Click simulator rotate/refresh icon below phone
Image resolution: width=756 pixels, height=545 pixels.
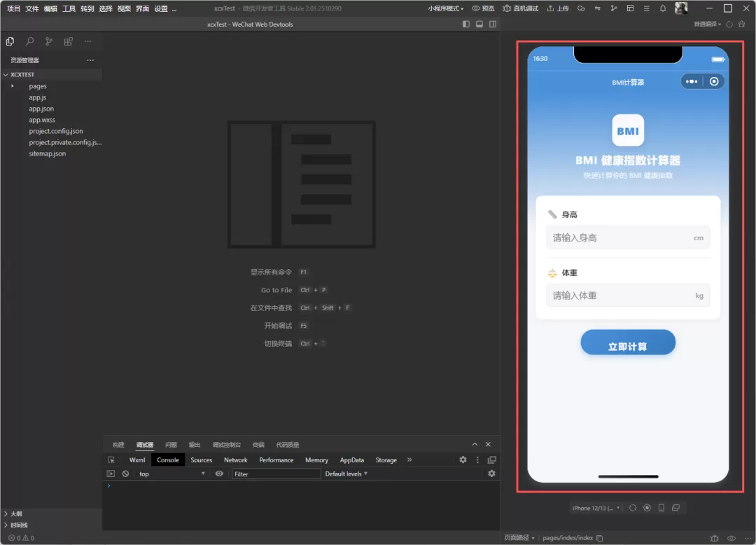633,508
